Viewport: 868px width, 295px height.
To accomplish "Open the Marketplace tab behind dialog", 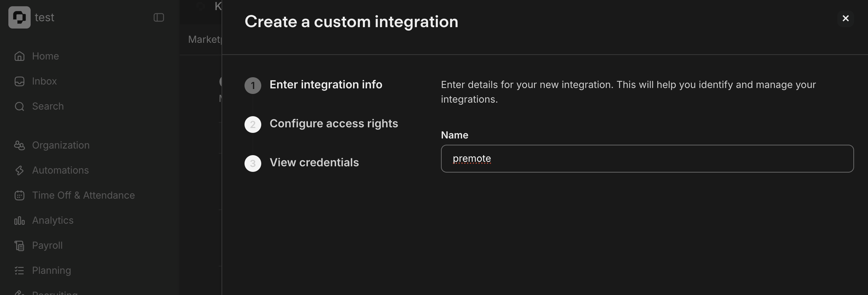I will tap(204, 39).
